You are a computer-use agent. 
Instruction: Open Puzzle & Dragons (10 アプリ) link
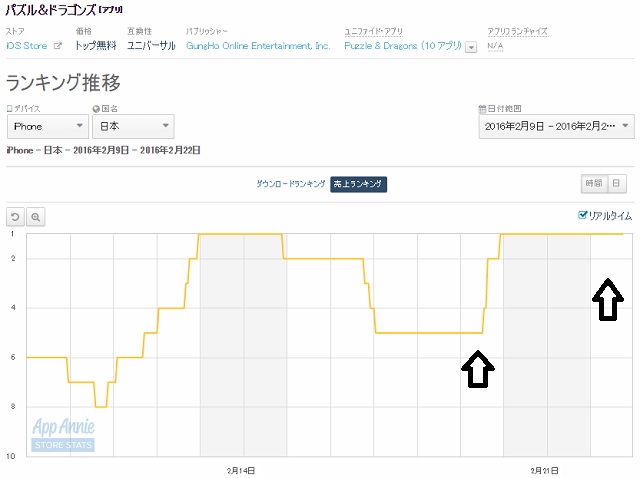click(403, 46)
